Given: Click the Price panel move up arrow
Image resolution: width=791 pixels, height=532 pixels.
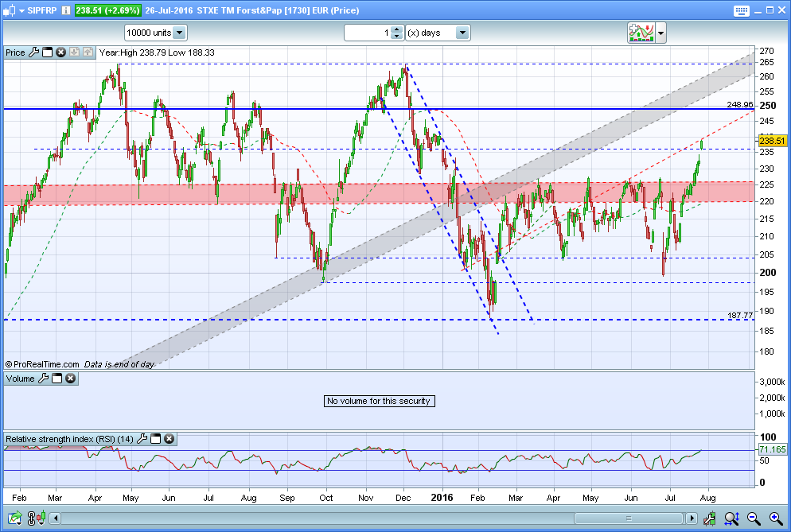Looking at the screenshot, I should 88,52.
